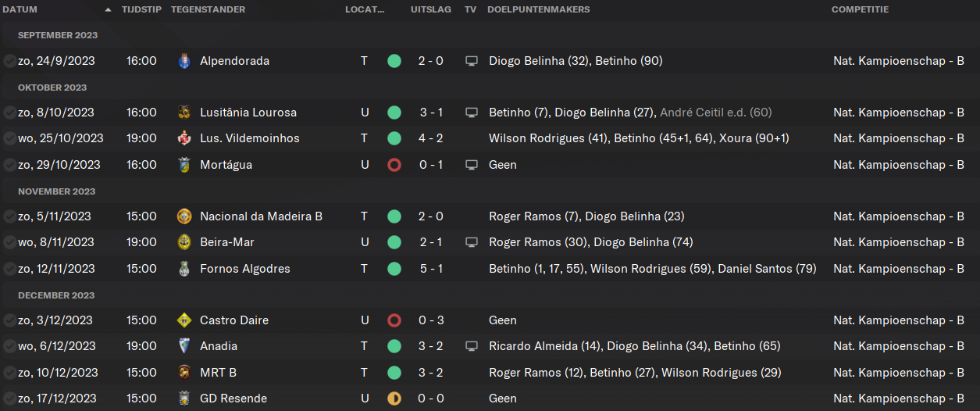The width and height of the screenshot is (980, 411).
Task: Click the green win indicator for Fornos Algodres
Action: click(394, 269)
